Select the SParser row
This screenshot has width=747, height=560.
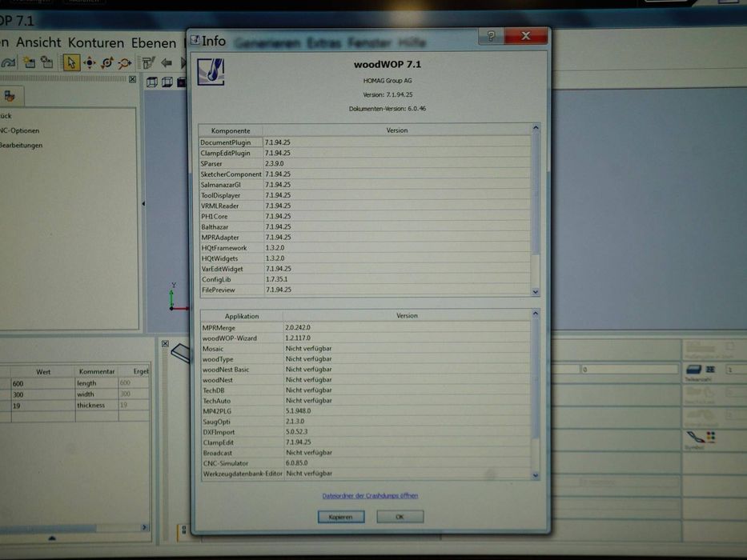(365, 163)
